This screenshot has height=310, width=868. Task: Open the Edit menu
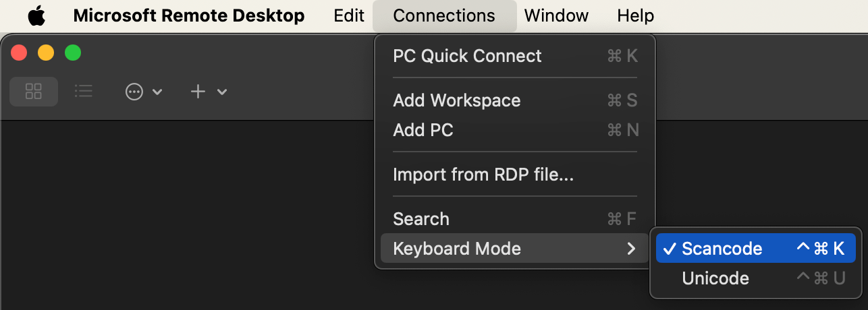349,15
